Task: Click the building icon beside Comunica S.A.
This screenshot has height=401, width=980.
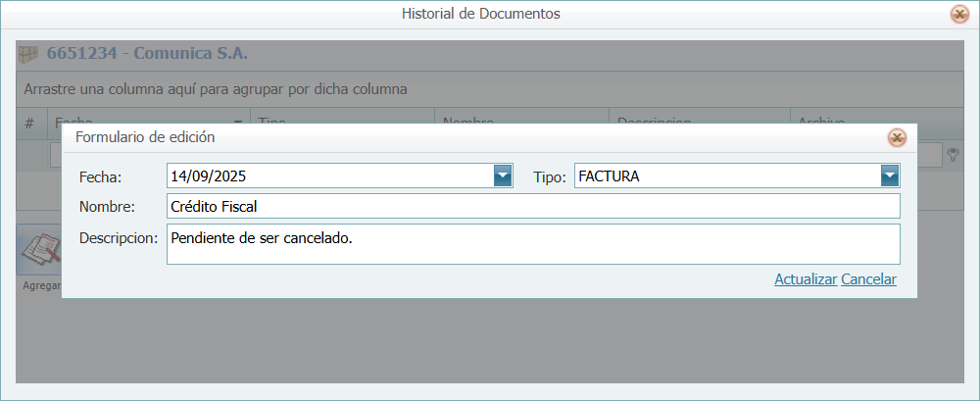Action: pyautogui.click(x=29, y=54)
